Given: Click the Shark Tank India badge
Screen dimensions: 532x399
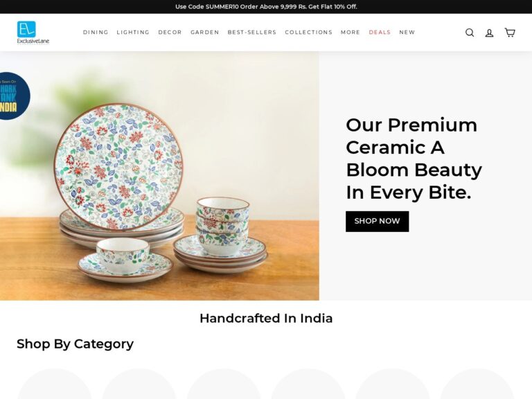Looking at the screenshot, I should tap(14, 96).
